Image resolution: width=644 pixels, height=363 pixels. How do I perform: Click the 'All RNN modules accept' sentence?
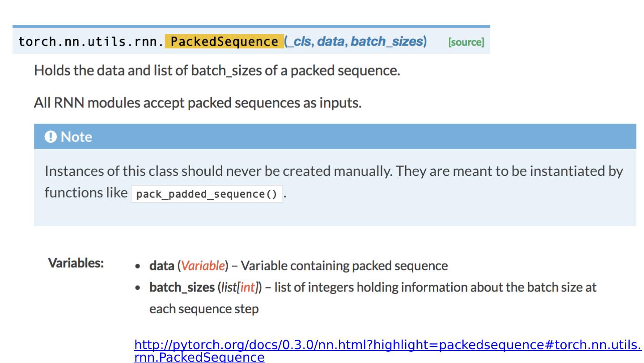click(x=197, y=103)
